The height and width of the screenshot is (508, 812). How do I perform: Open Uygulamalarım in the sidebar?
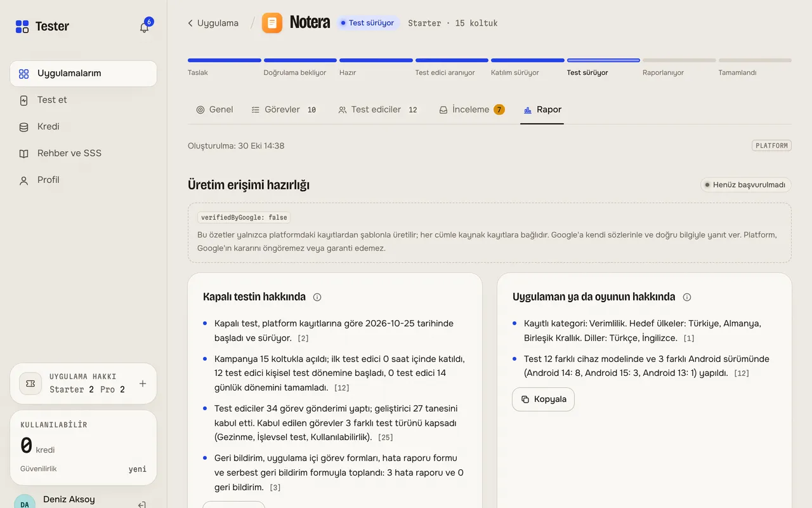tap(83, 74)
